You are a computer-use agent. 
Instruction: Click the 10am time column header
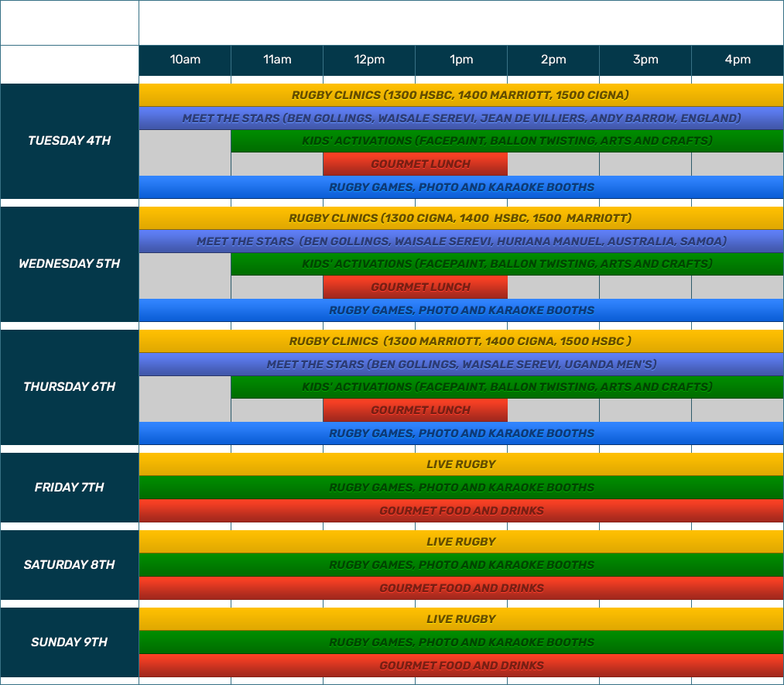pyautogui.click(x=185, y=60)
